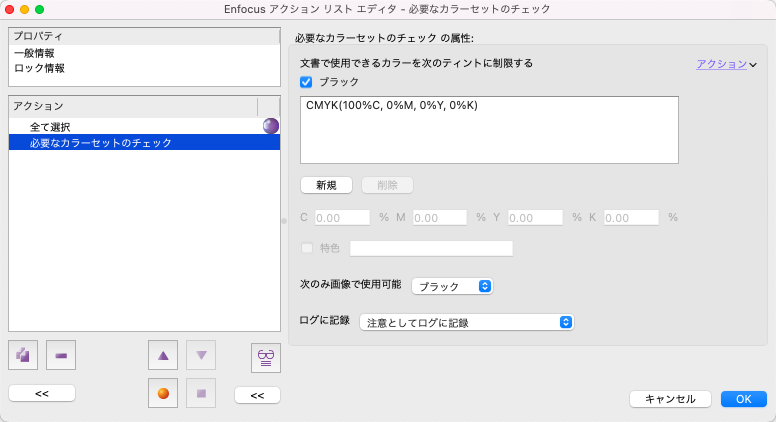Image resolution: width=776 pixels, height=422 pixels.
Task: Click the move action down arrow
Action: tap(201, 355)
